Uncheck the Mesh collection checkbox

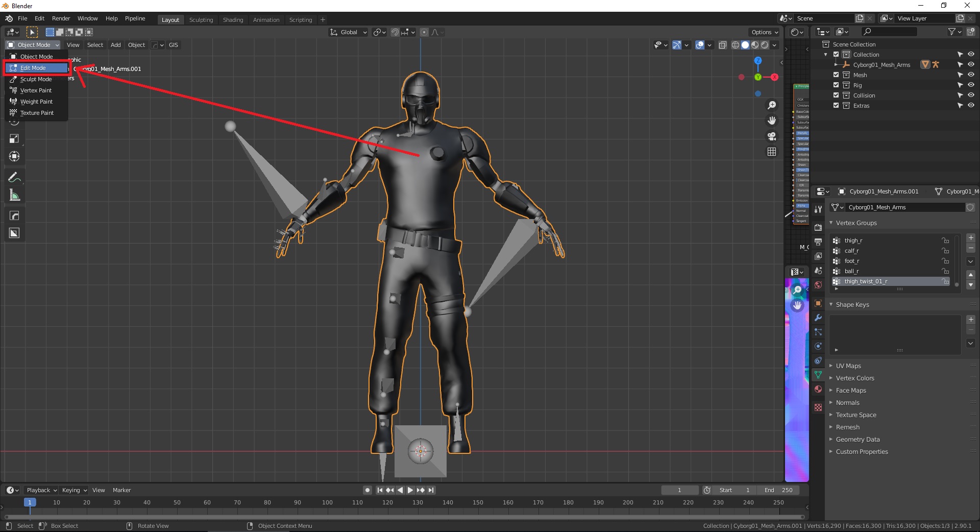pos(836,75)
